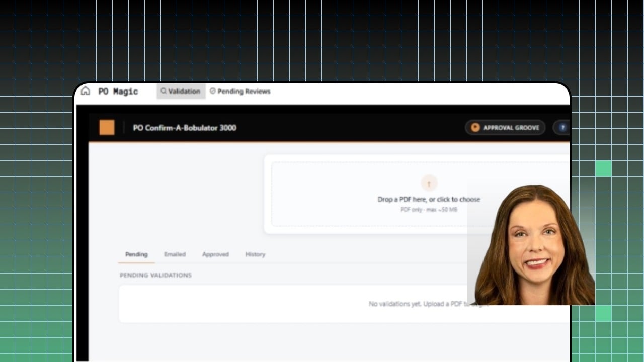Screen dimensions: 644x362
Task: Select the Validation tab
Action: (181, 91)
